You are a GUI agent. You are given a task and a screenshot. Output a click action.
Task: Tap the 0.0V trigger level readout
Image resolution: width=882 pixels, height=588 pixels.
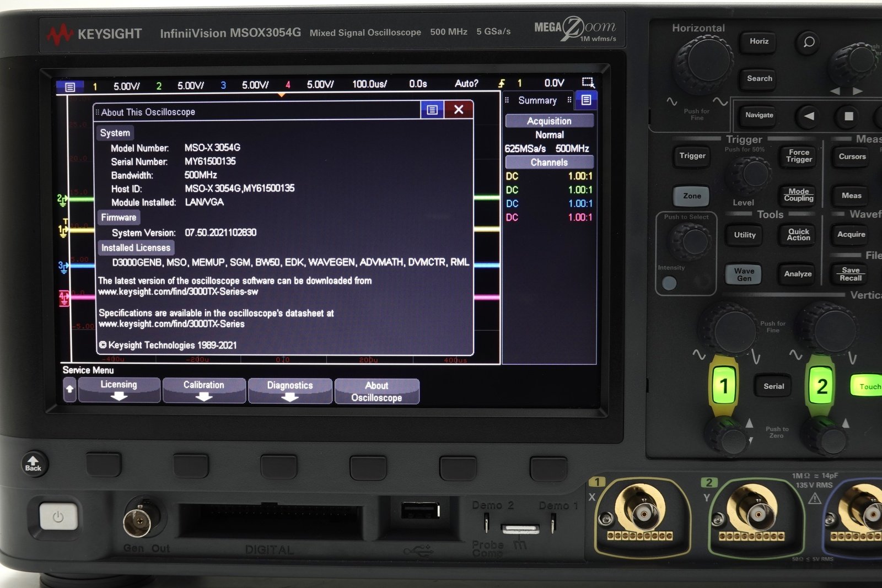[x=554, y=83]
